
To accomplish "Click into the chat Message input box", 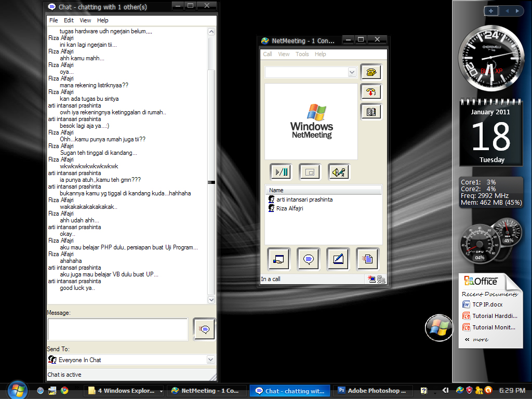I will click(x=118, y=329).
